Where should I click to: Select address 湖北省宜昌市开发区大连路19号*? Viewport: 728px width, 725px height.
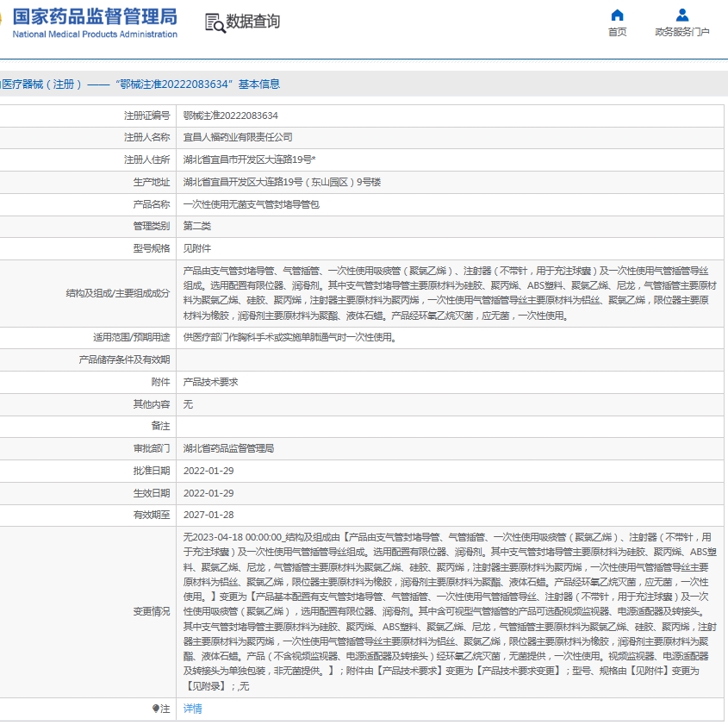(x=249, y=159)
